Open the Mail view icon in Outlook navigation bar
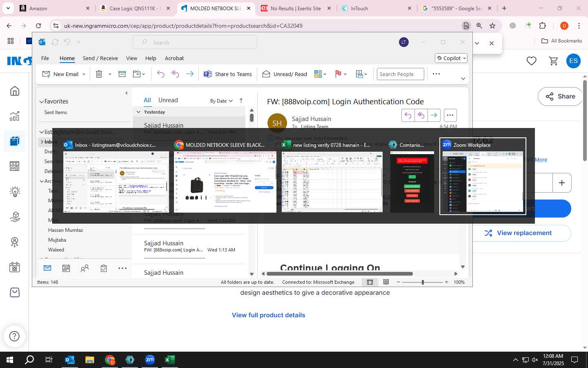 point(47,268)
